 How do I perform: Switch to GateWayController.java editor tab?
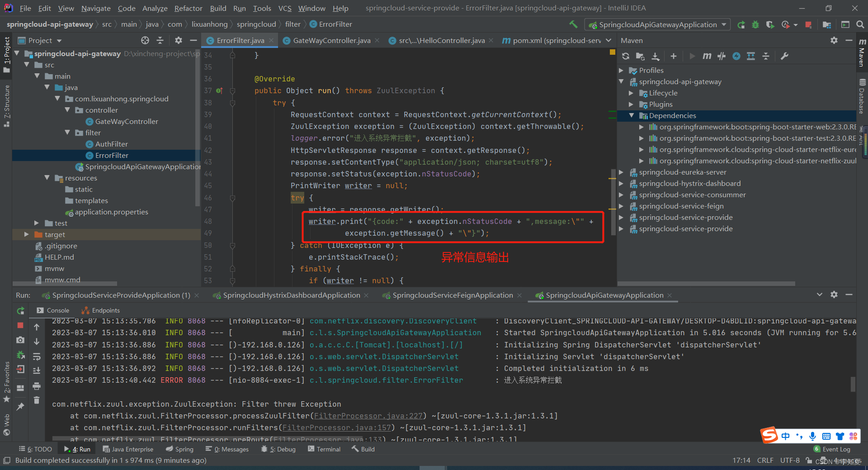[x=331, y=40]
